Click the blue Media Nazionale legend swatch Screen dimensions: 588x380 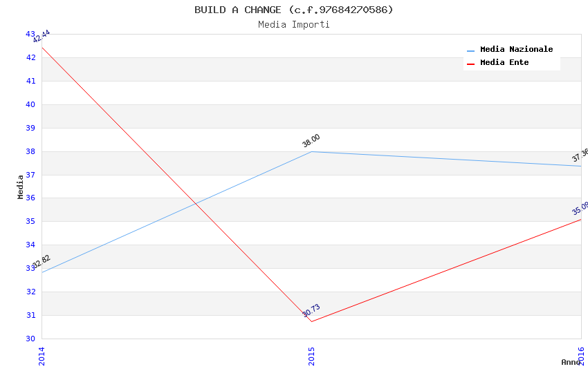tap(471, 50)
